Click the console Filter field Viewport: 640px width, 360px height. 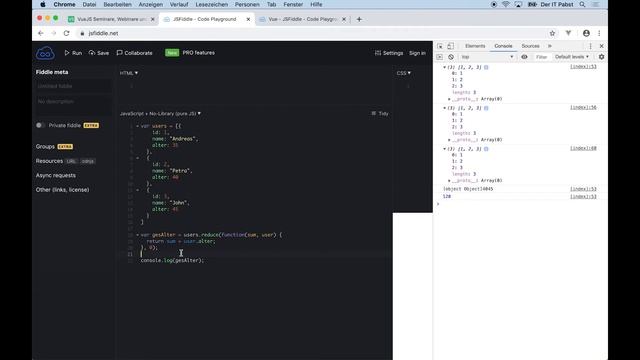pos(542,57)
